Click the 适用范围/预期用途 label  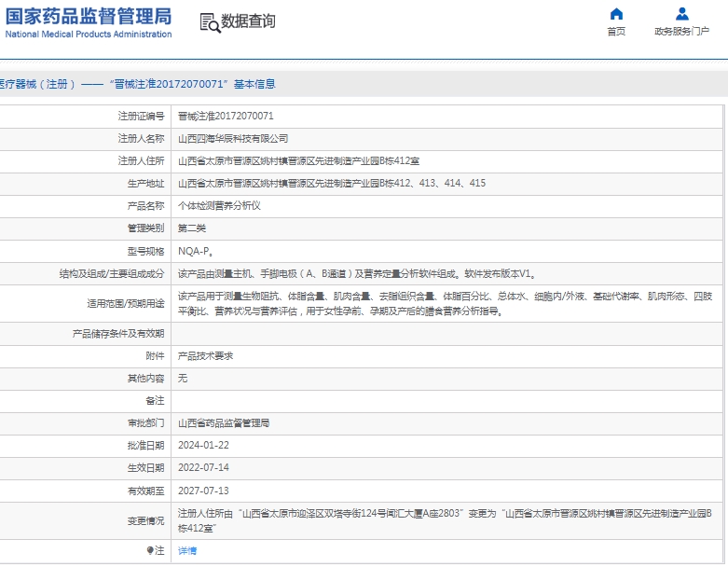125,304
